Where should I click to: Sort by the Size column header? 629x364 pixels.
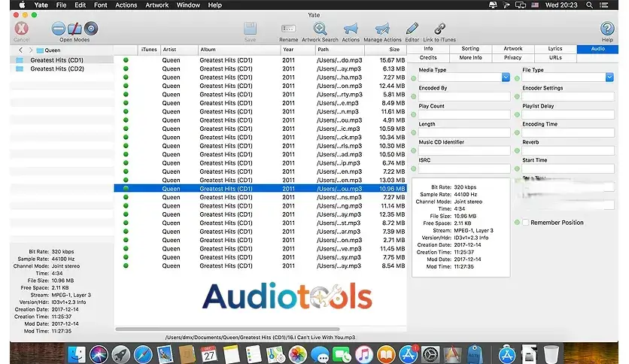coord(385,50)
